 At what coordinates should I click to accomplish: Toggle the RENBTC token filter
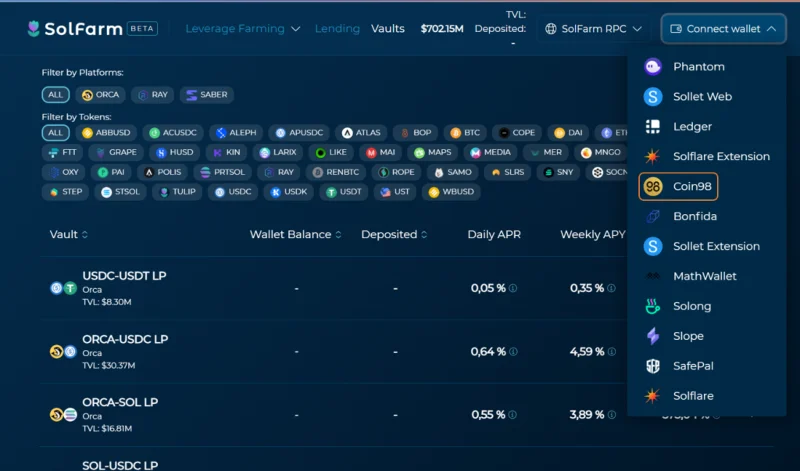[336, 172]
